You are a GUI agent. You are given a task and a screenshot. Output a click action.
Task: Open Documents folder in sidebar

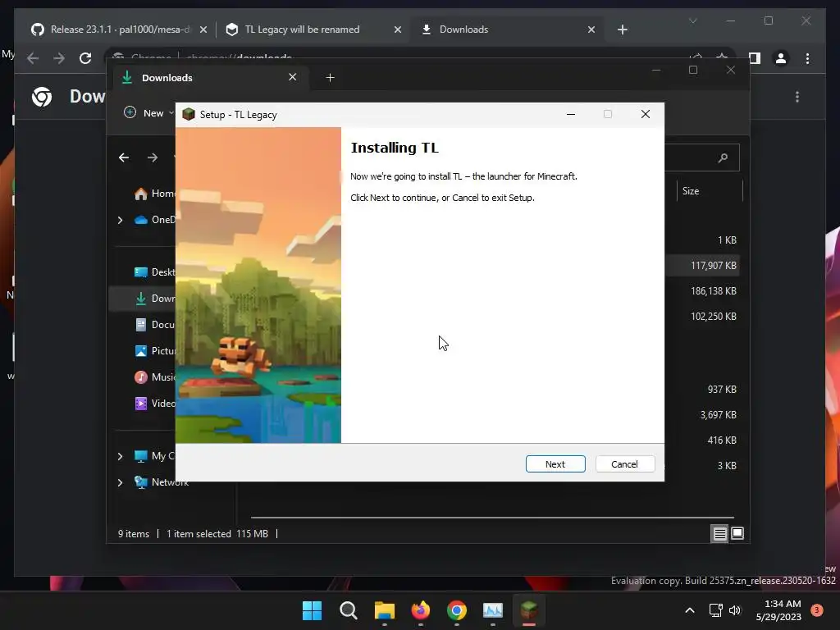point(154,325)
